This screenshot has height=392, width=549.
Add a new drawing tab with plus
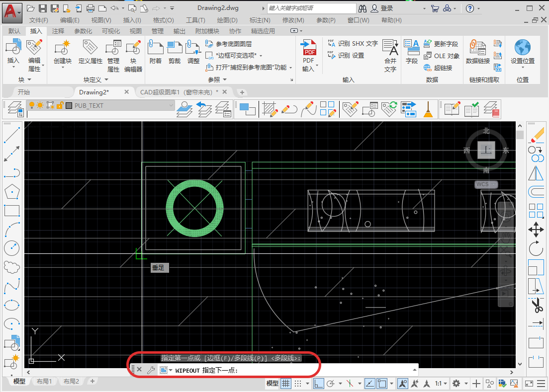[242, 92]
